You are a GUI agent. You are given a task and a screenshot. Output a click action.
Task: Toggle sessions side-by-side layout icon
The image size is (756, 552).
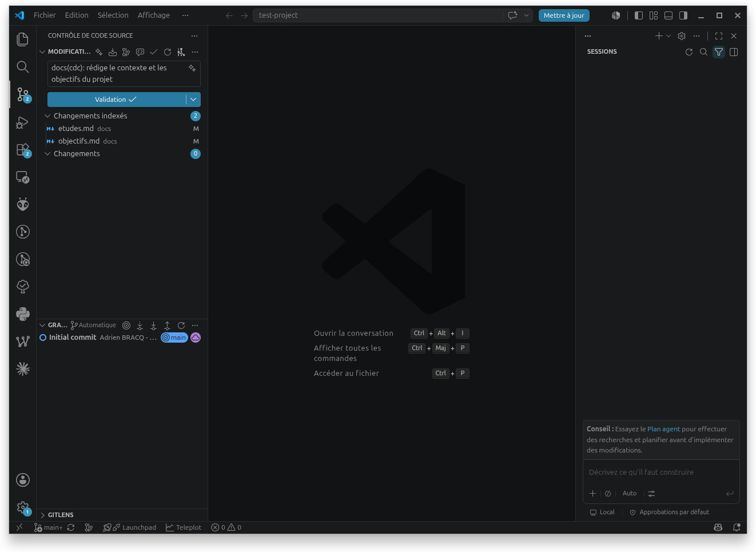pos(734,52)
